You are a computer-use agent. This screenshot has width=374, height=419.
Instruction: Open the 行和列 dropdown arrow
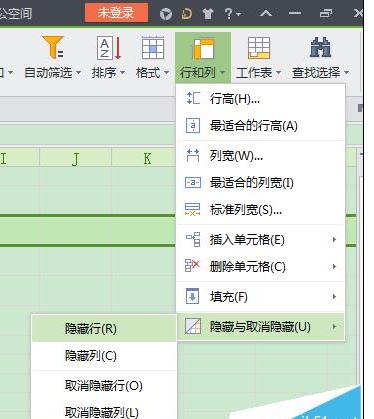[222, 72]
